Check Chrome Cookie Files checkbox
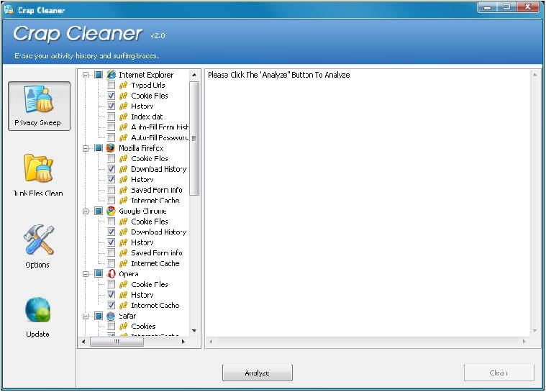The image size is (546, 392). [111, 222]
